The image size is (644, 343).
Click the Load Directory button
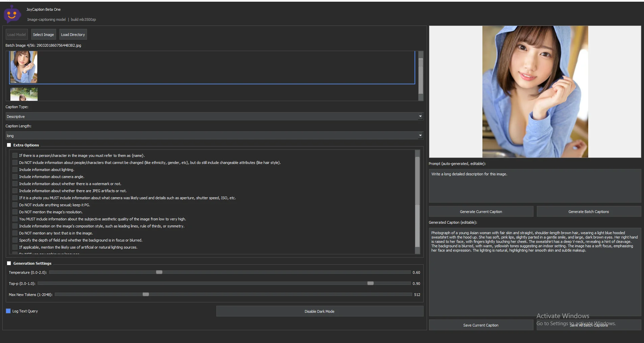click(x=73, y=35)
